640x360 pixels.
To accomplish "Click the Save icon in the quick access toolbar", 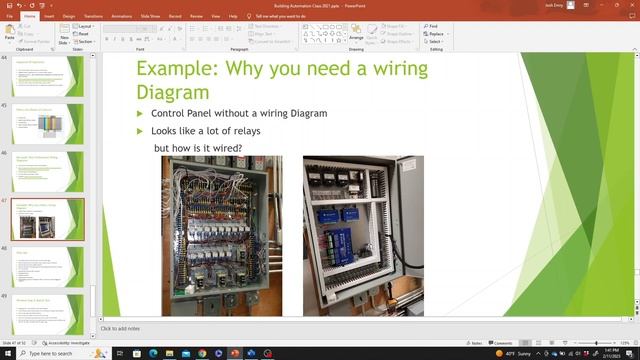I will pos(9,6).
